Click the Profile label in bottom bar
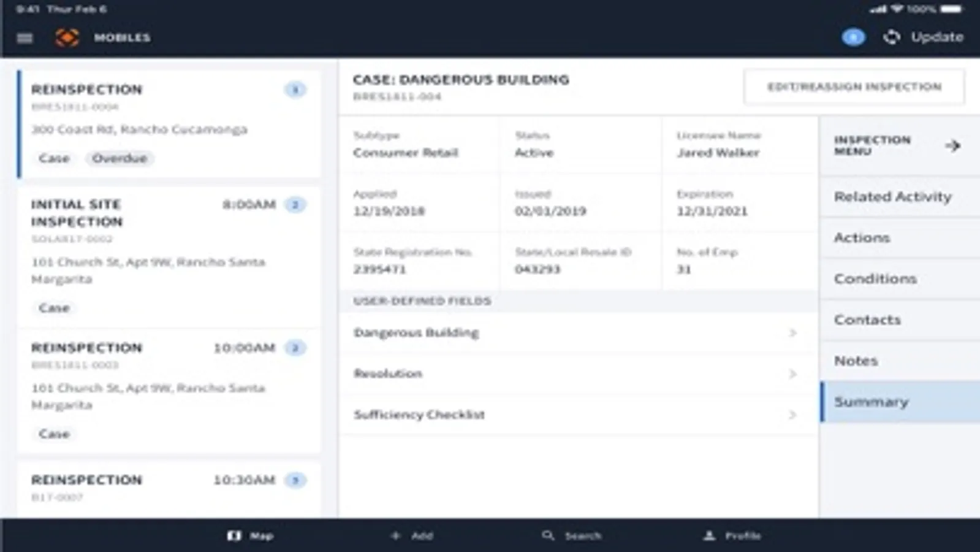This screenshot has height=552, width=980. tap(743, 536)
